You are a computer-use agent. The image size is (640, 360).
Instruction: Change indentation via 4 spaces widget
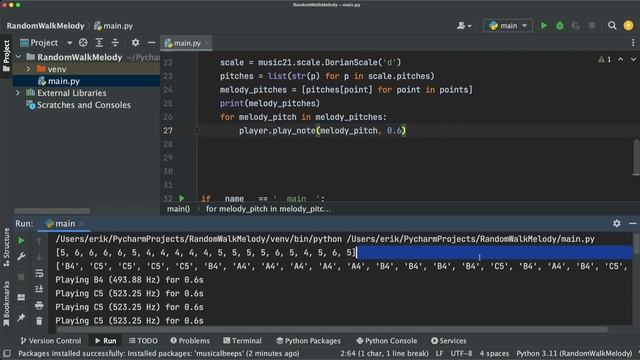click(x=494, y=353)
